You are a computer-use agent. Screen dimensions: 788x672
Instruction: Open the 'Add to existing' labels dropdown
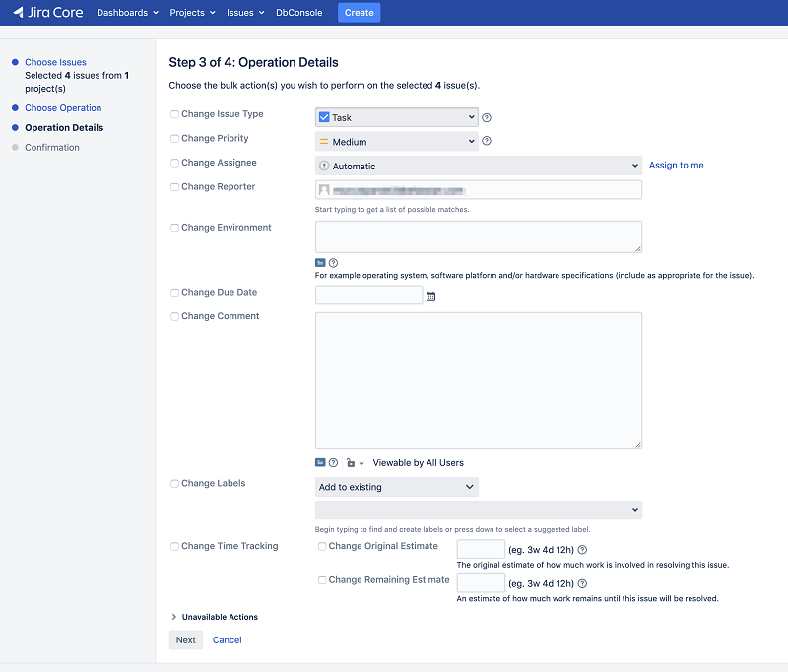pyautogui.click(x=396, y=487)
